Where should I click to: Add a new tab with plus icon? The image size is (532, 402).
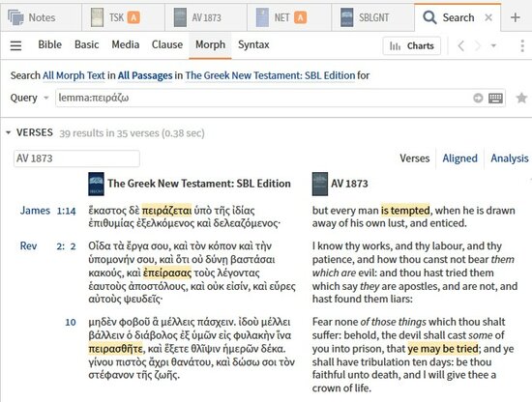515,17
